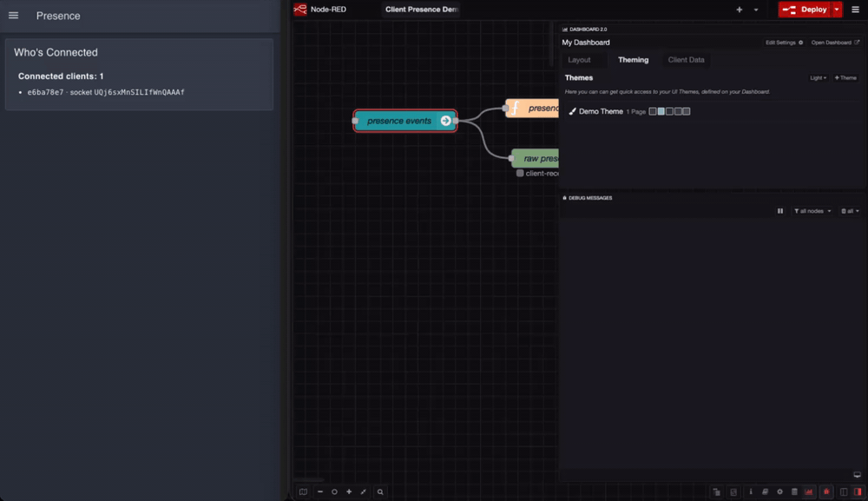The height and width of the screenshot is (501, 868).
Task: Reset canvas zoom with circle icon
Action: (x=334, y=491)
